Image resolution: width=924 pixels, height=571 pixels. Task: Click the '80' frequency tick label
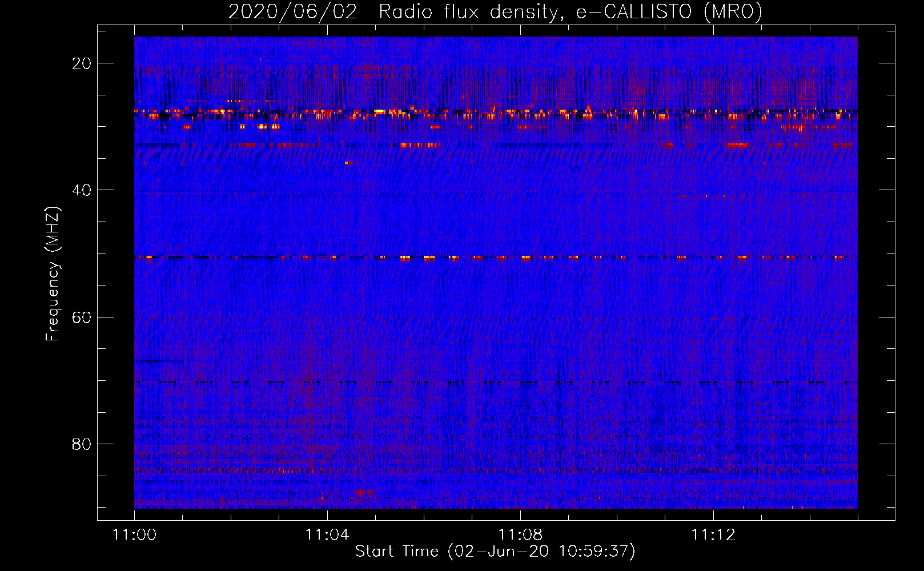click(82, 444)
